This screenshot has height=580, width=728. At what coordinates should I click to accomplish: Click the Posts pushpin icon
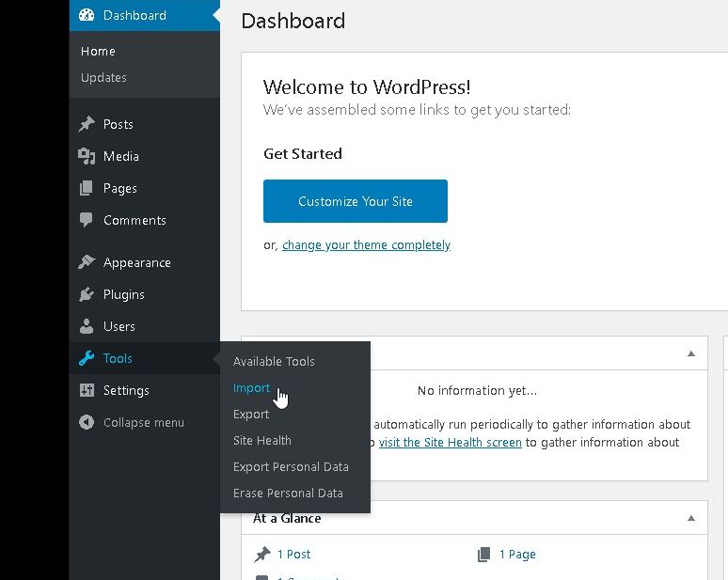pyautogui.click(x=87, y=124)
